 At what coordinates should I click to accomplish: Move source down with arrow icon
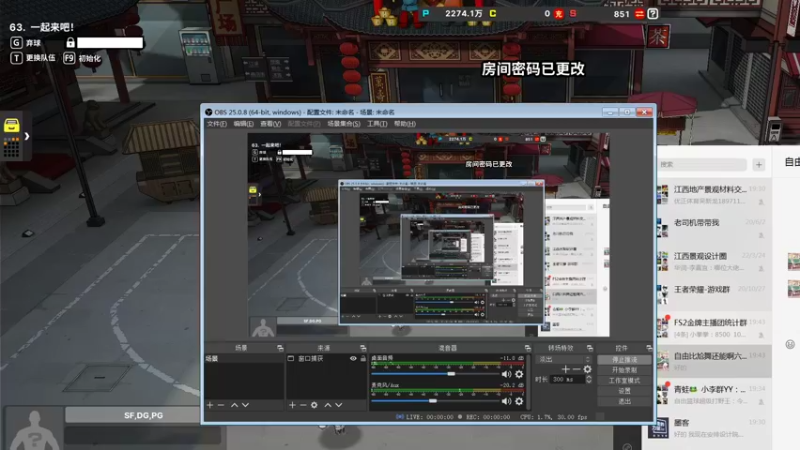[x=339, y=405]
